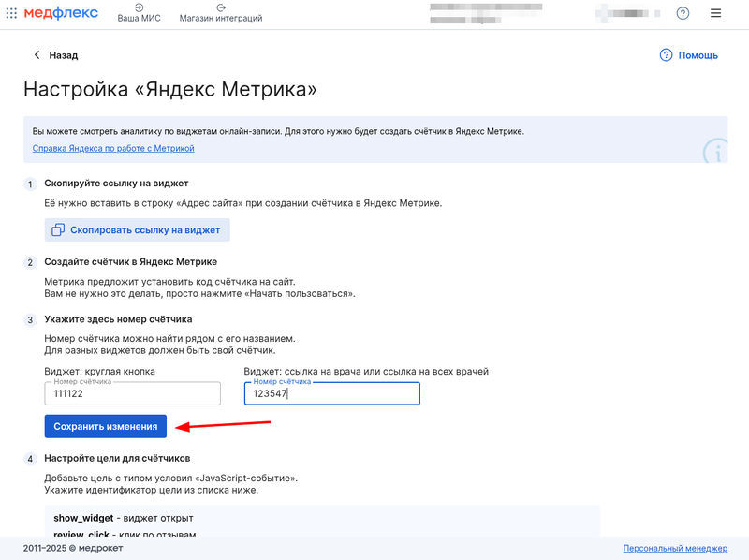Click Сохранить изменения button
This screenshot has width=749, height=560.
point(106,426)
